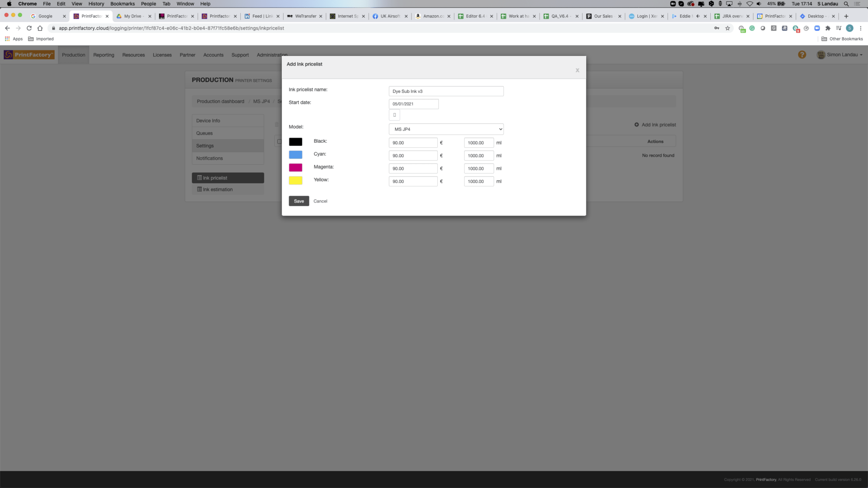
Task: Open the Other Bookmarks folder
Action: point(842,39)
